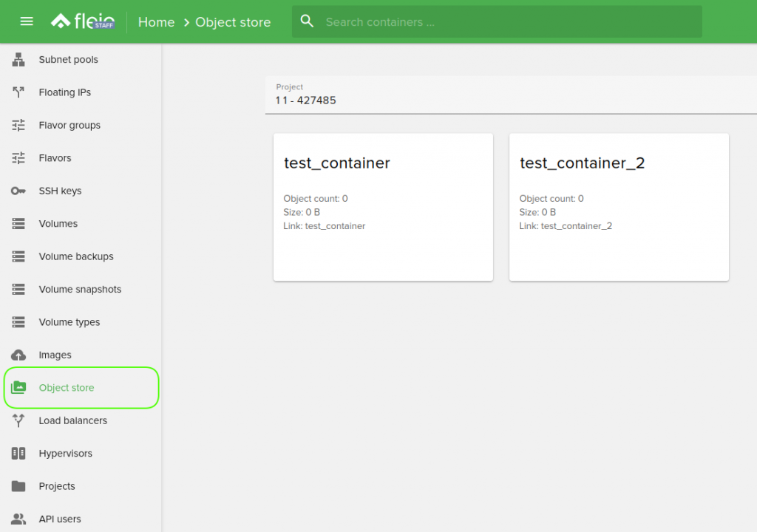Open the Projects sidebar entry
The height and width of the screenshot is (532, 757).
(57, 486)
